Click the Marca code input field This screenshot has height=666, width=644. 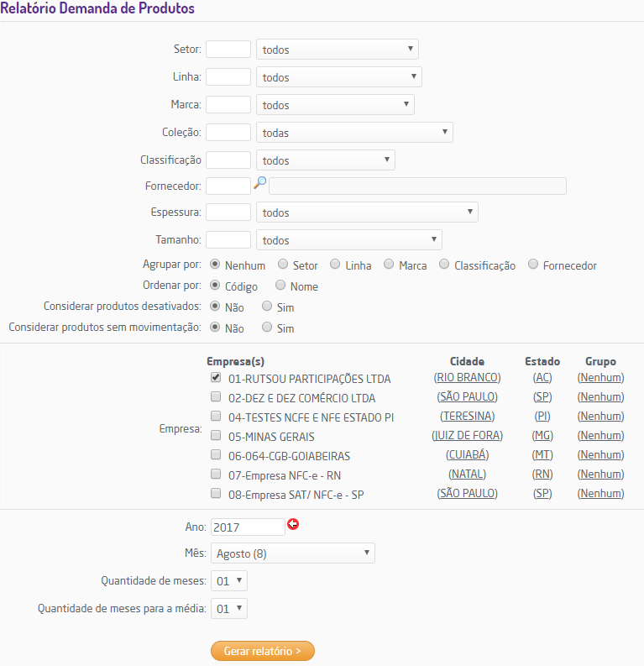tap(228, 105)
